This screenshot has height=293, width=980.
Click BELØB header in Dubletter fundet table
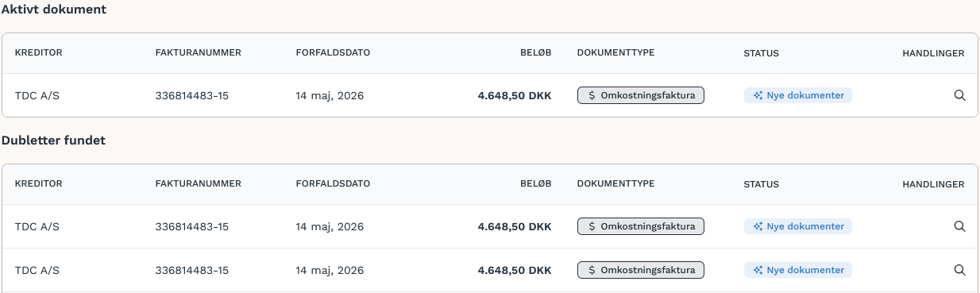[x=536, y=184]
